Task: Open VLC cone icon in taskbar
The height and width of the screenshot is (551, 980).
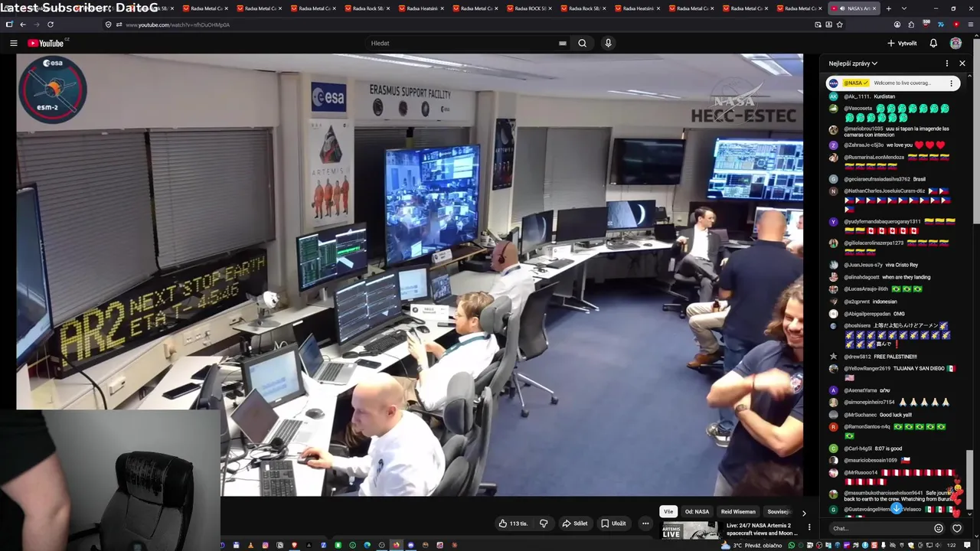Action: pos(251,545)
